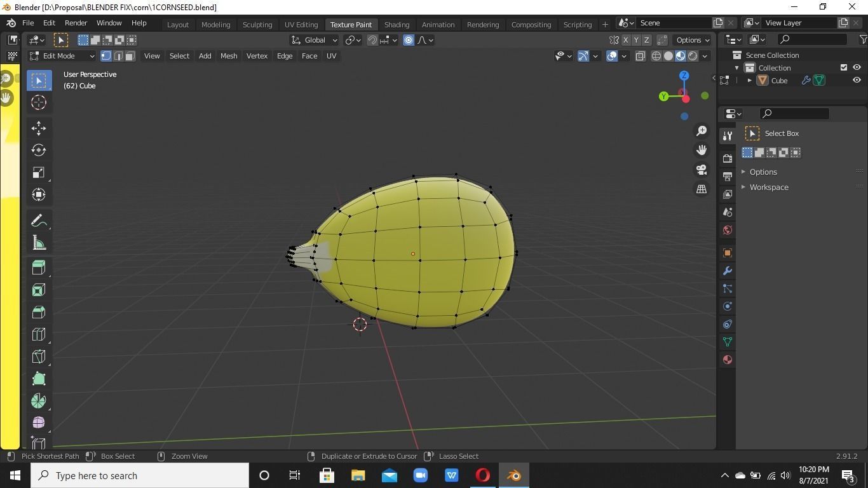Expand Workspace panel
This screenshot has height=488, width=868.
743,187
